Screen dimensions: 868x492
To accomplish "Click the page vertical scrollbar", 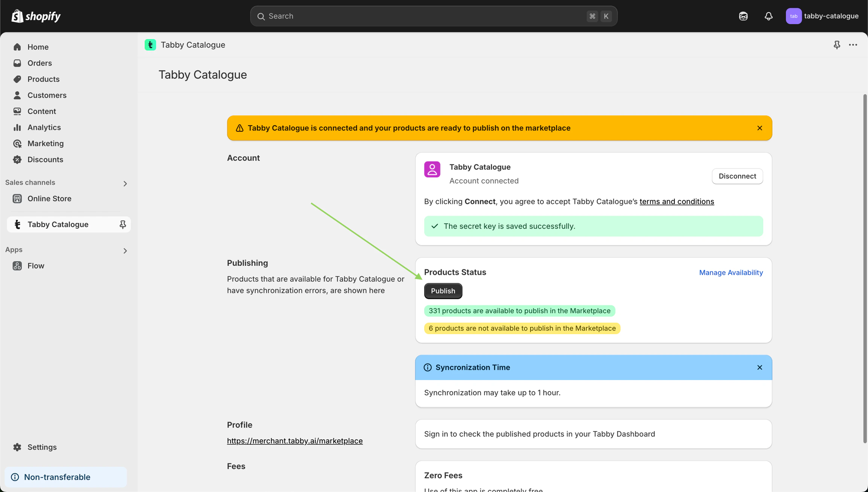I will pyautogui.click(x=865, y=268).
